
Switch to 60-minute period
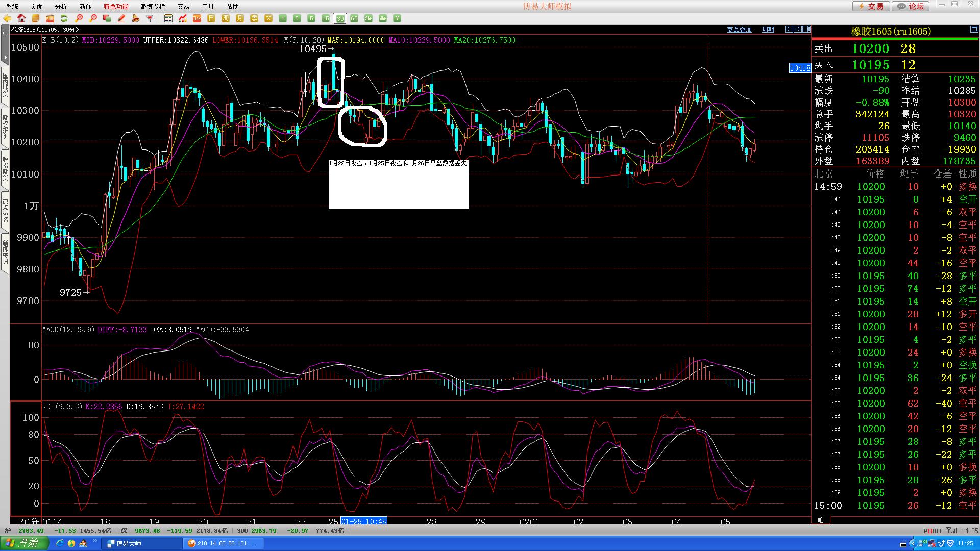pos(354,18)
